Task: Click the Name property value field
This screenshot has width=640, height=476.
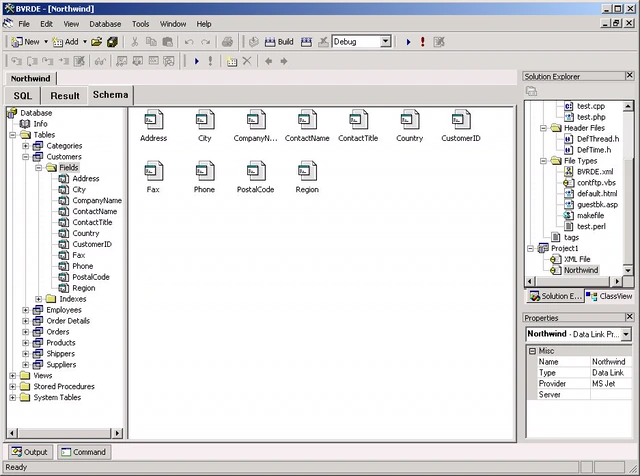Action: [x=611, y=362]
